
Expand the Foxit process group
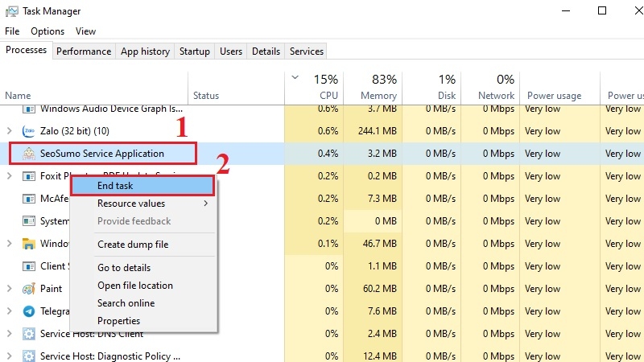coord(9,176)
